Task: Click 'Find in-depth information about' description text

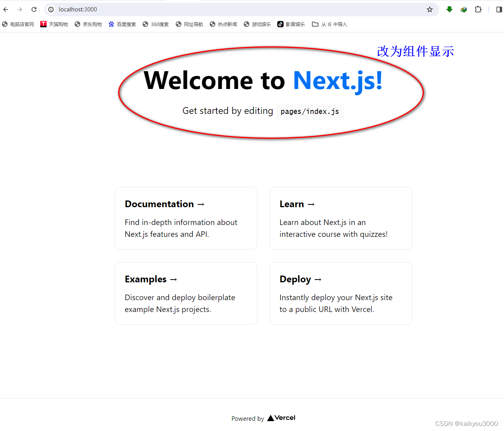Action: [x=181, y=222]
